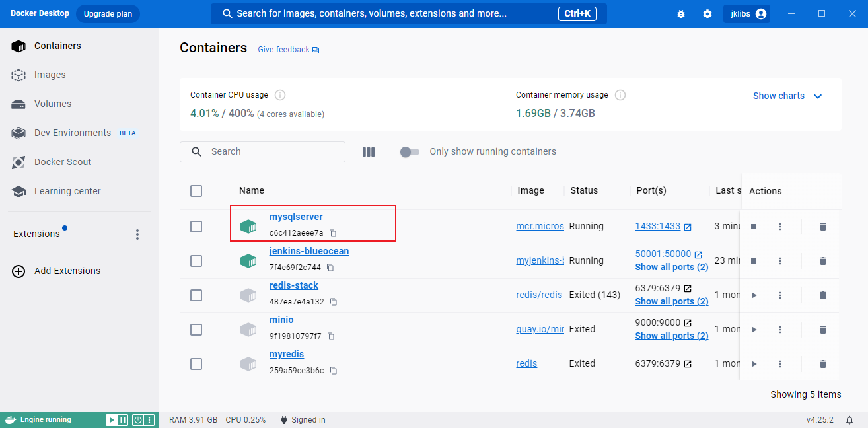Copy container ID 9f19810797f7

(331, 336)
